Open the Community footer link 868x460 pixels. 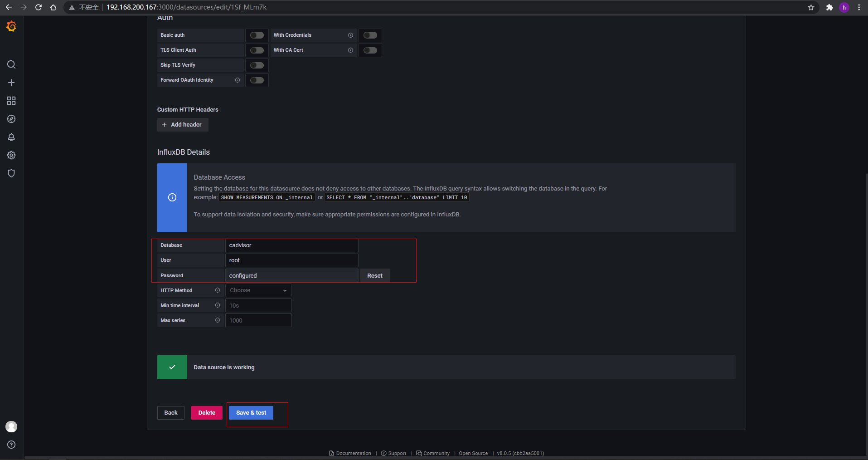433,453
